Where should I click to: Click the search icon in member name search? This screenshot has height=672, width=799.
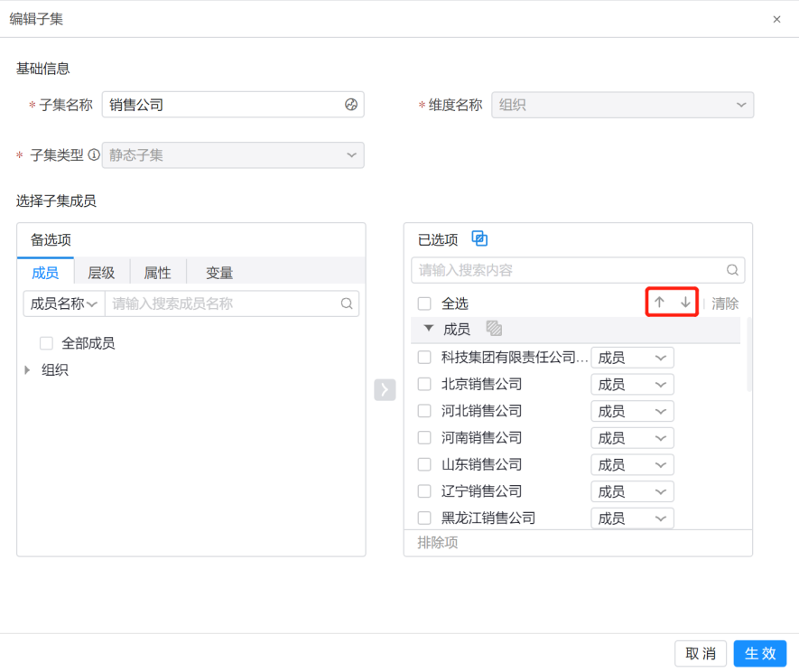coord(347,303)
